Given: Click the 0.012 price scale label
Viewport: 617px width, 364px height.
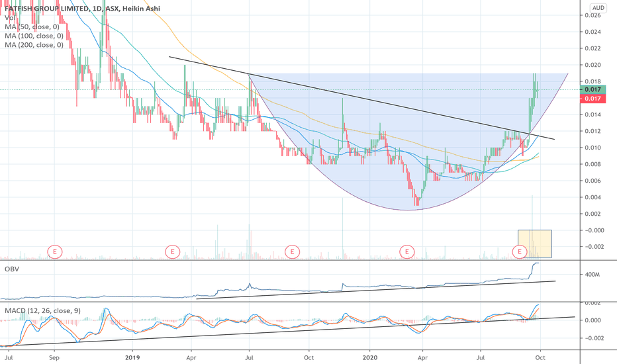Looking at the screenshot, I should pos(593,131).
